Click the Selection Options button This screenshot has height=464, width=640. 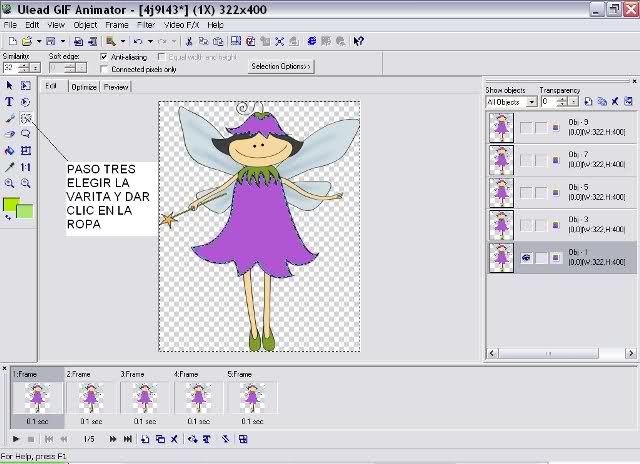282,66
